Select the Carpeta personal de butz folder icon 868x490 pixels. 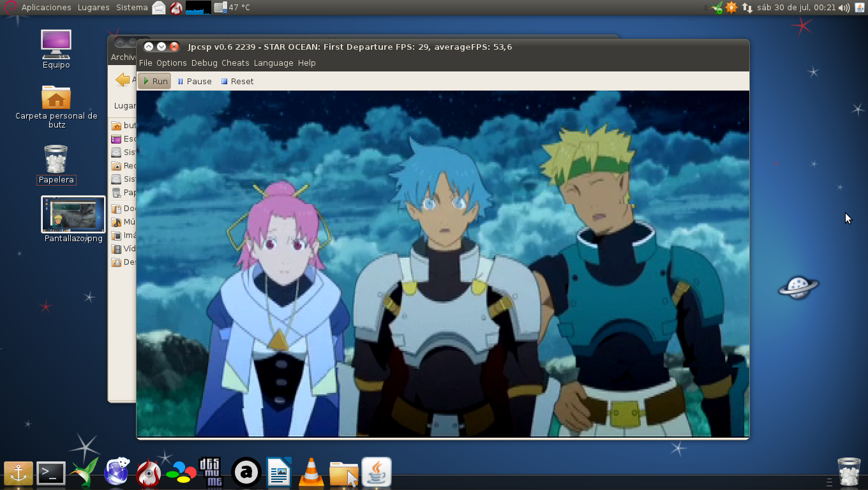[56, 107]
